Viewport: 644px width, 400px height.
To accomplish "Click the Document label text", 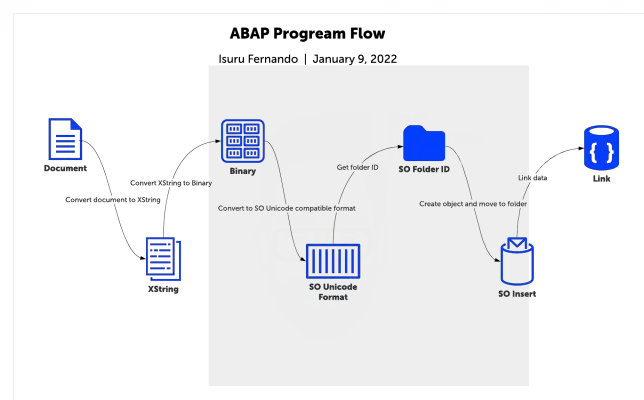I will coord(65,169).
